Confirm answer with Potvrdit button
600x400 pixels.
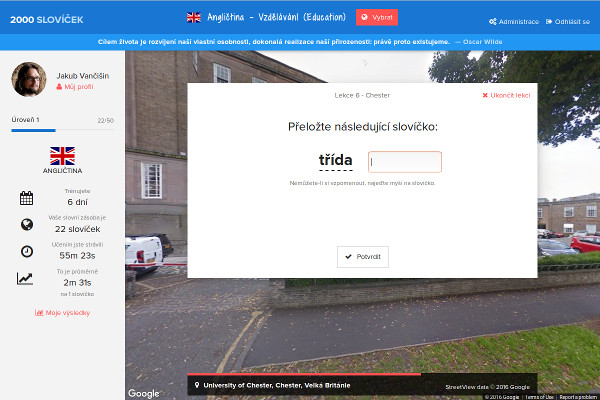(x=363, y=257)
